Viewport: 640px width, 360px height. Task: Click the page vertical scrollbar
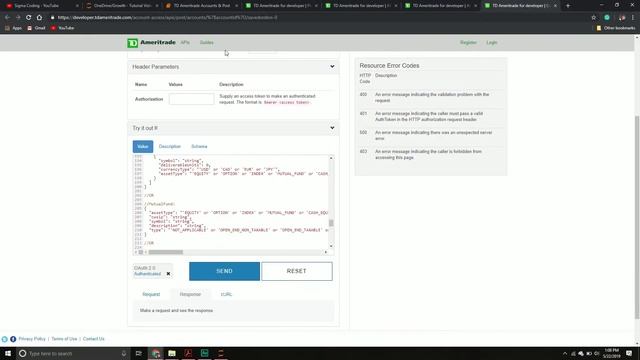[637, 217]
